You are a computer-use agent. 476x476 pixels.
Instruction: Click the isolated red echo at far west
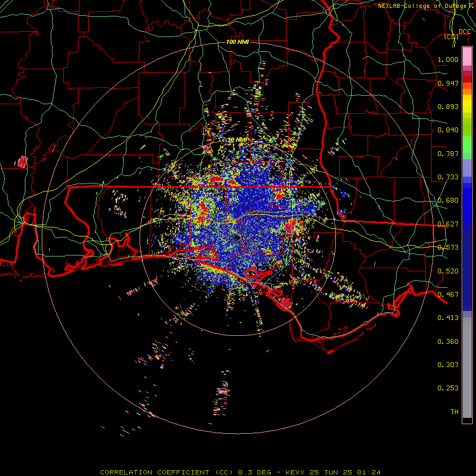(22, 162)
